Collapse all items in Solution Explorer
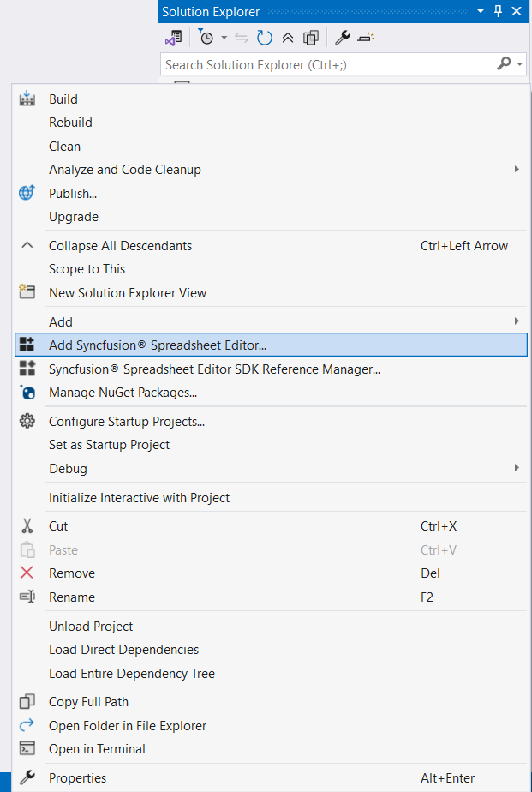This screenshot has width=532, height=792. click(287, 37)
